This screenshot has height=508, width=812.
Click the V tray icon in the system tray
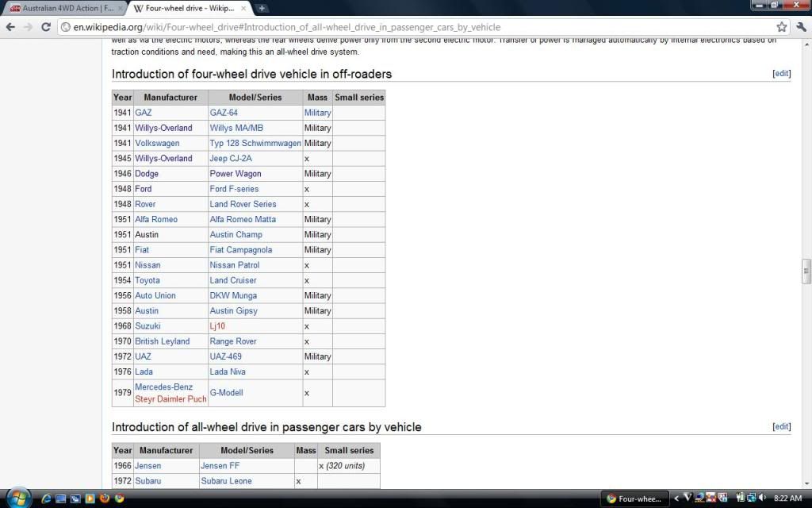click(688, 498)
